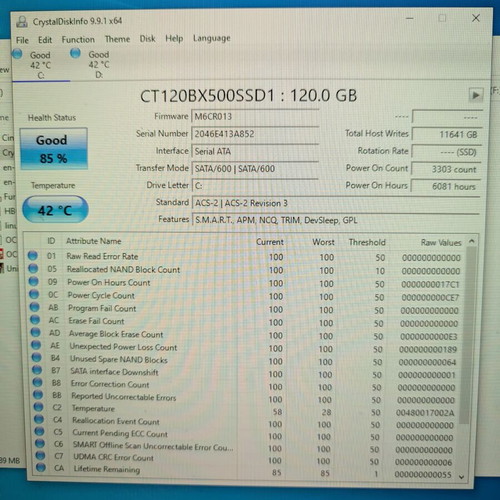Select the D: disk tab

coord(99,64)
